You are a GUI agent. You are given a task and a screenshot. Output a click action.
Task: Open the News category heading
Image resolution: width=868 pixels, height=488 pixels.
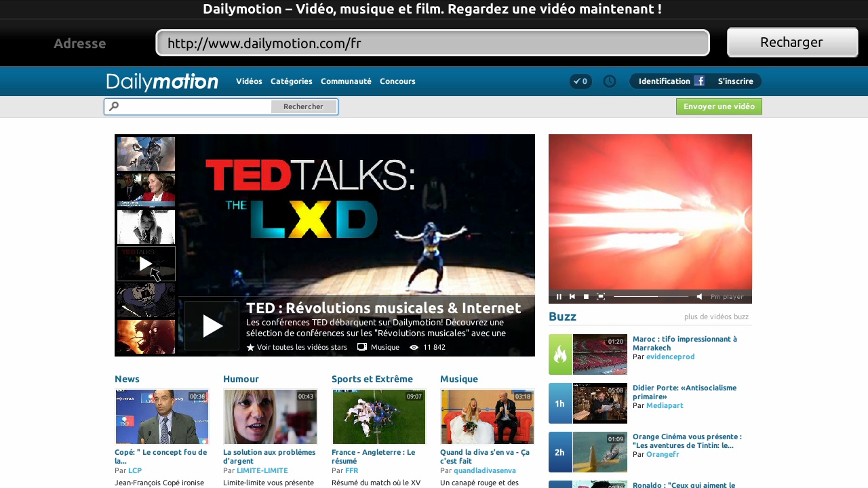[x=127, y=379]
